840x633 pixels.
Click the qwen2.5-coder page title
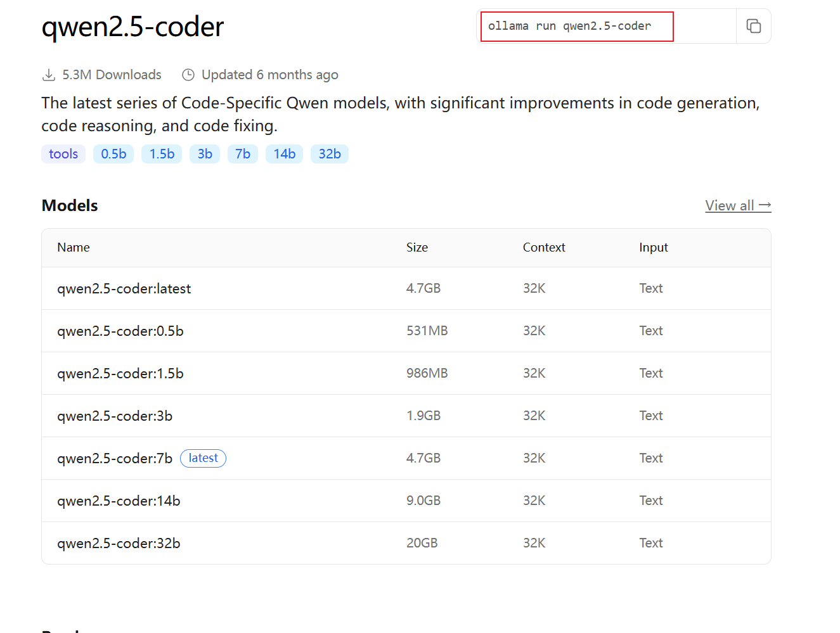coord(132,27)
